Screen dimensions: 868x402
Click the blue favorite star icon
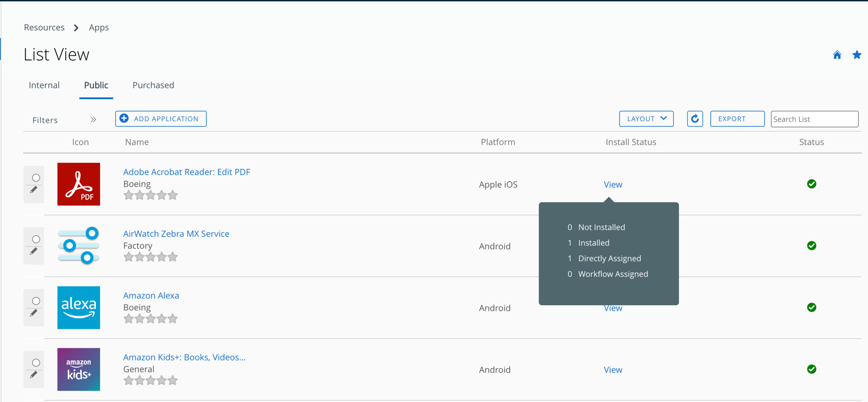pyautogui.click(x=856, y=55)
